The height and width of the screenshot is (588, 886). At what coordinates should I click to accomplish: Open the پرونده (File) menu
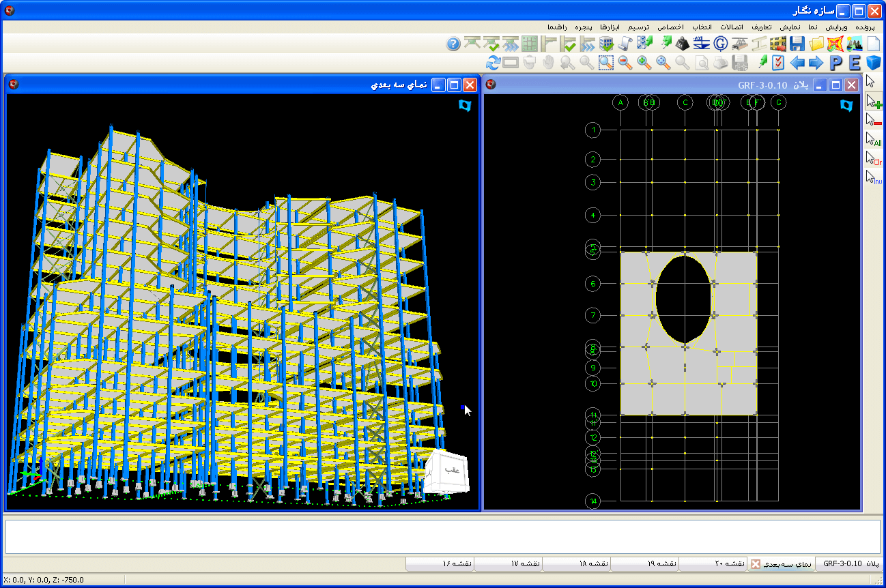[x=864, y=27]
